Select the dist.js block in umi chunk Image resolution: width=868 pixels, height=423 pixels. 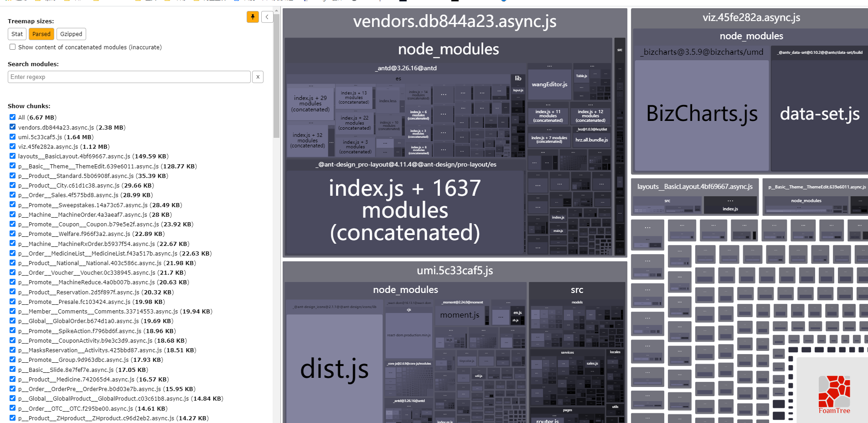334,369
